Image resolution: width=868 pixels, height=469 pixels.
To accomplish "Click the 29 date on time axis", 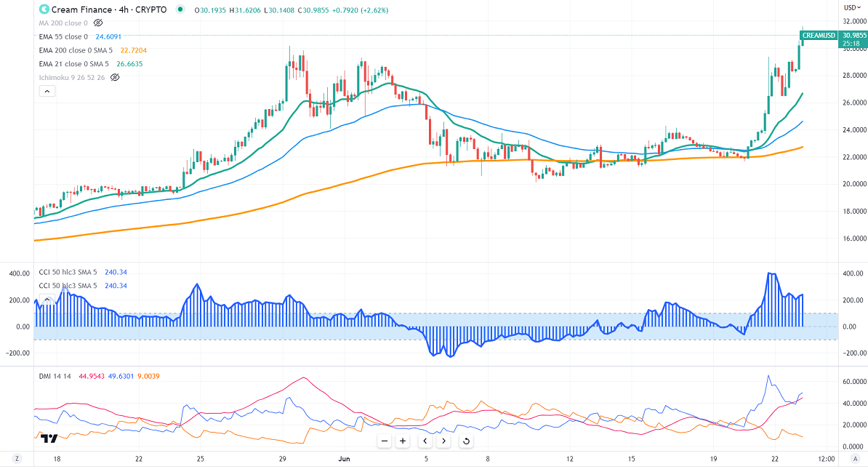I will (x=282, y=459).
